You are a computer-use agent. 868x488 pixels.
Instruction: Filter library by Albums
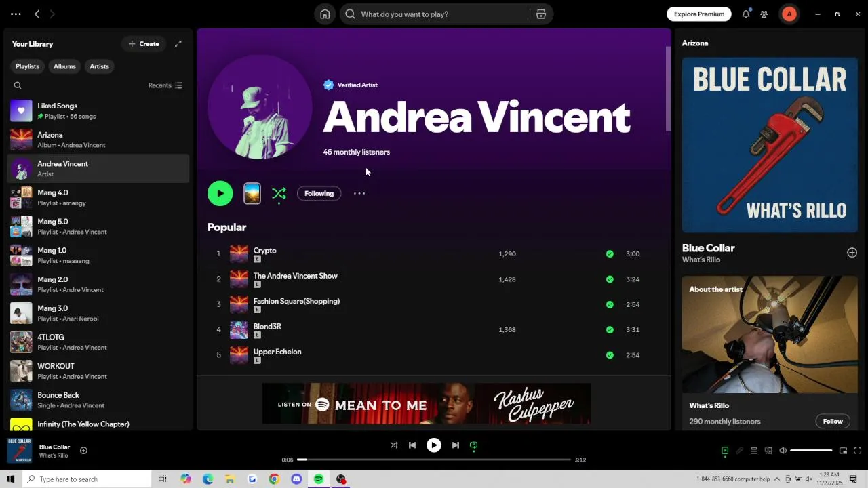[64, 66]
